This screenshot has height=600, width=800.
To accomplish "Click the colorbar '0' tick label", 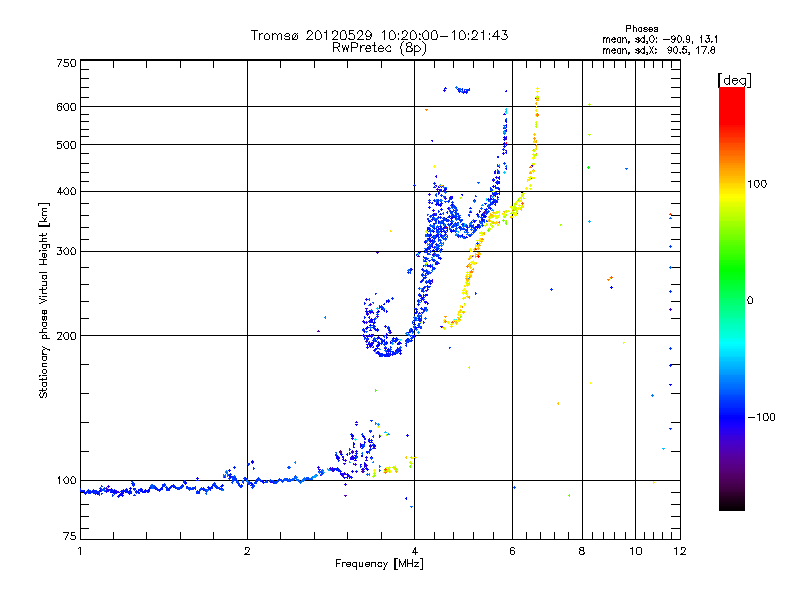I will tap(749, 301).
